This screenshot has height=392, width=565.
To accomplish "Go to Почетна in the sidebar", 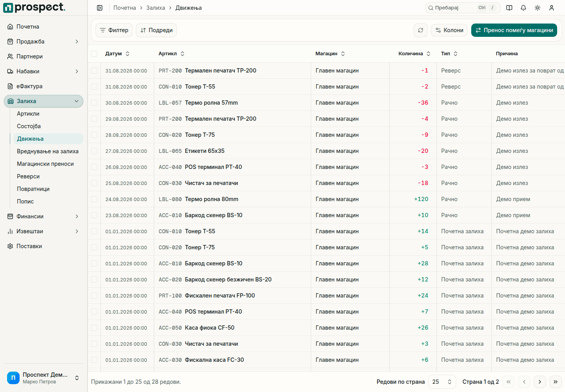I will click(x=44, y=27).
